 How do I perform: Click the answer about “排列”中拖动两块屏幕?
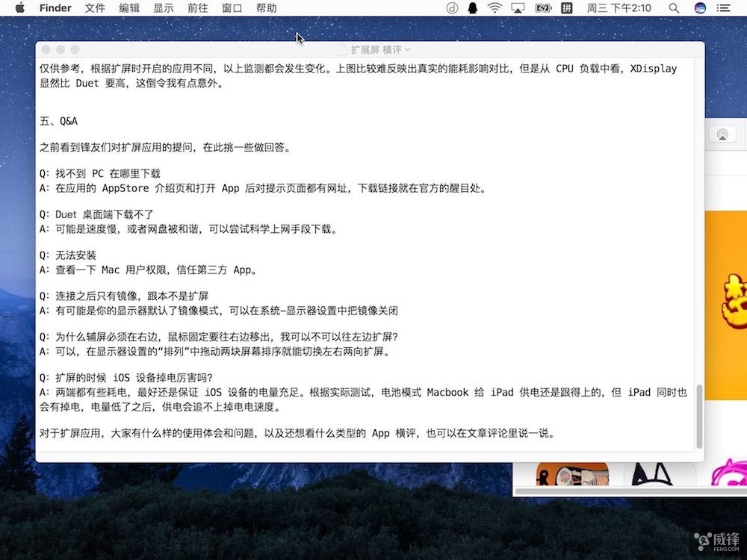pos(215,352)
